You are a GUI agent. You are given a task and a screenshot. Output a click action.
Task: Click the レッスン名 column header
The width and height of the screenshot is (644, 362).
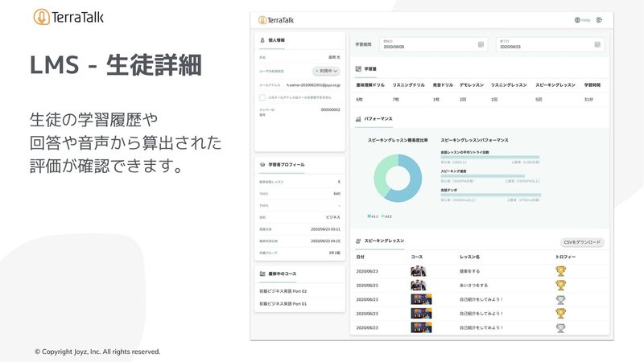point(469,257)
